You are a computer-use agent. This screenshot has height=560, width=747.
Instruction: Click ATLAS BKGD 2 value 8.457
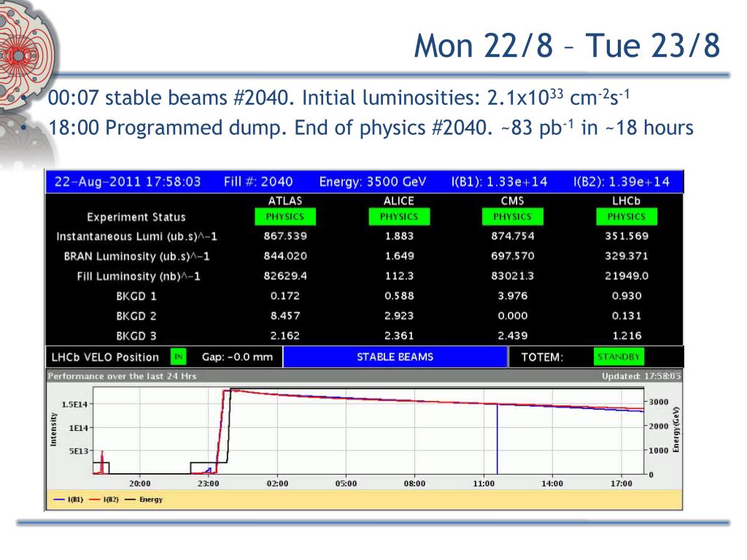point(285,316)
